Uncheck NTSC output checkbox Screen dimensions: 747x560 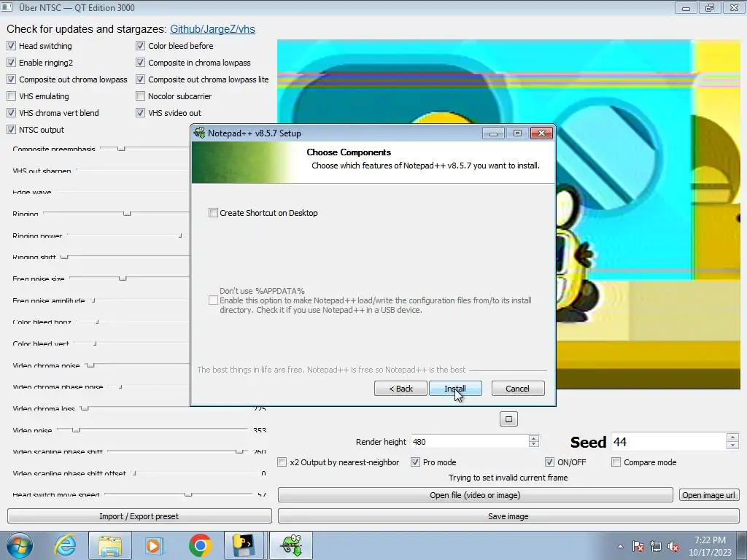pyautogui.click(x=12, y=130)
